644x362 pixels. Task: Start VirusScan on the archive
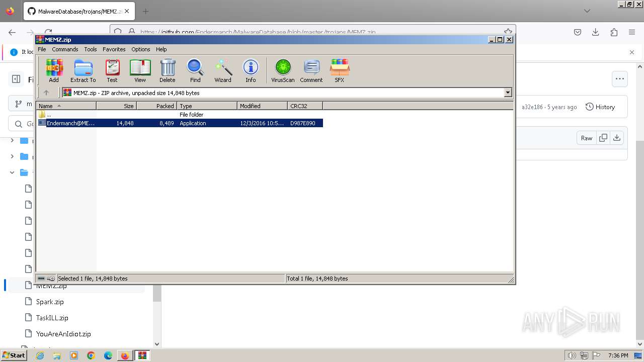point(283,70)
